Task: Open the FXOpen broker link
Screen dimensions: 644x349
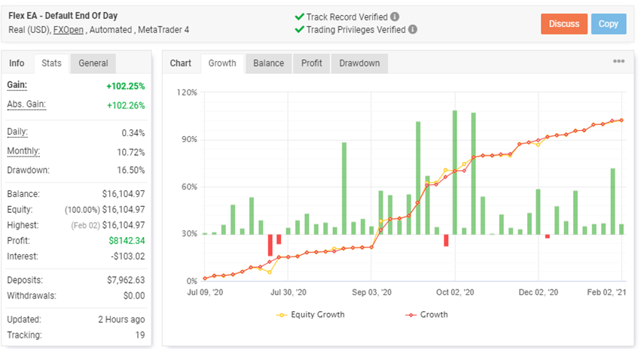Action: tap(69, 30)
